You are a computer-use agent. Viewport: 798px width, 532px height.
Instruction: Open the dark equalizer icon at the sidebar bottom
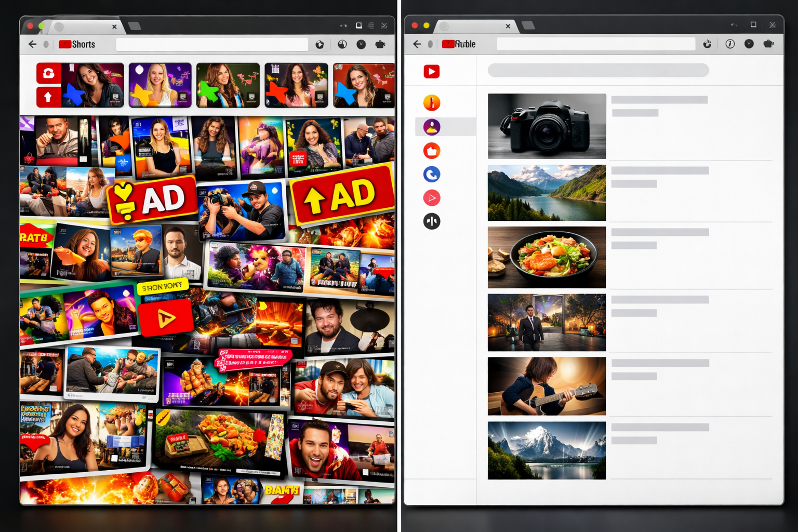(432, 221)
